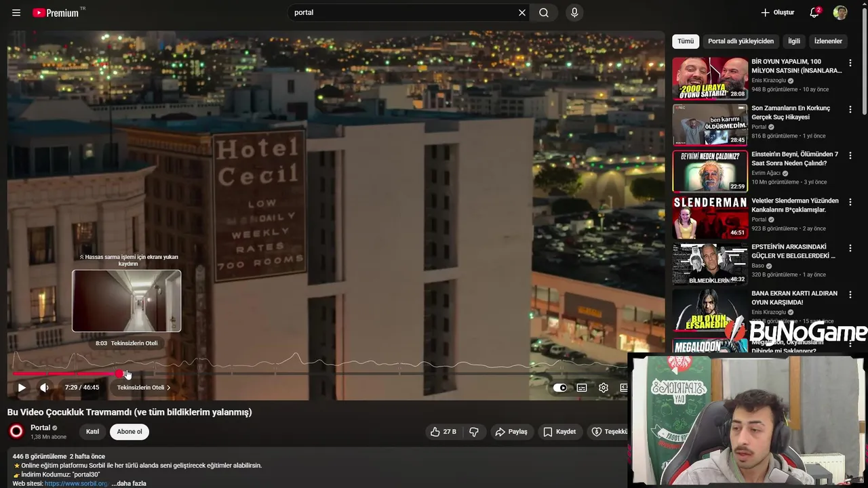Click the search magnifier button
Viewport: 868px width, 488px height.
pyautogui.click(x=544, y=12)
